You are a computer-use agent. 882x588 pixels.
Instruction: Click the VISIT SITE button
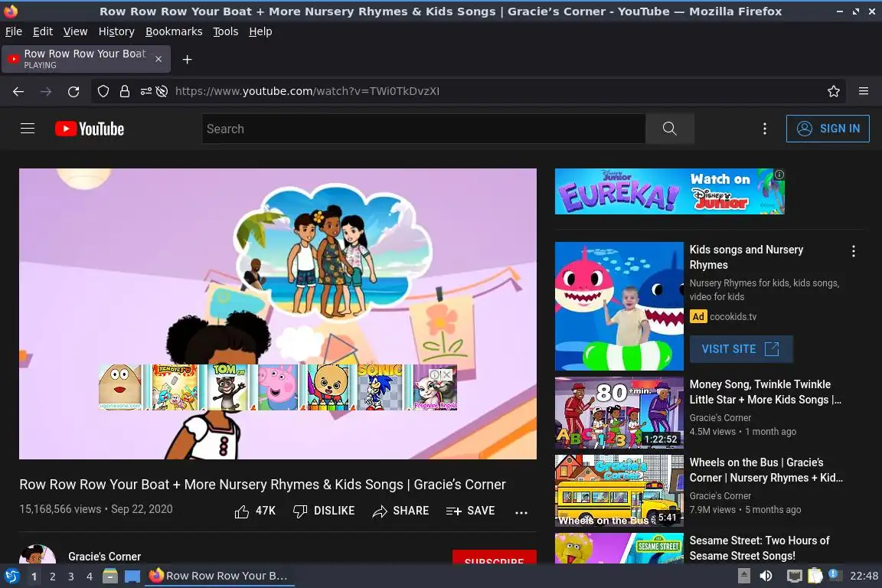[x=741, y=349]
